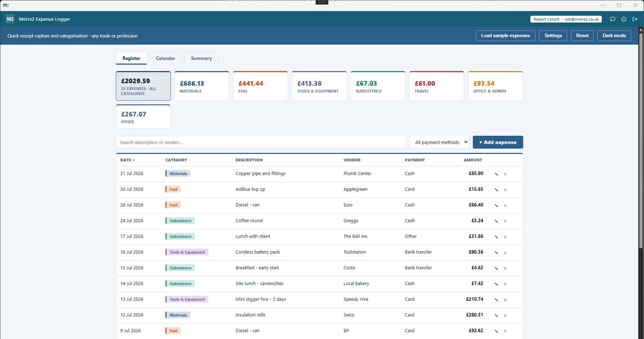Edit the AdBlue top up expense
Screen dimensions: 644x339
[x=496, y=189]
